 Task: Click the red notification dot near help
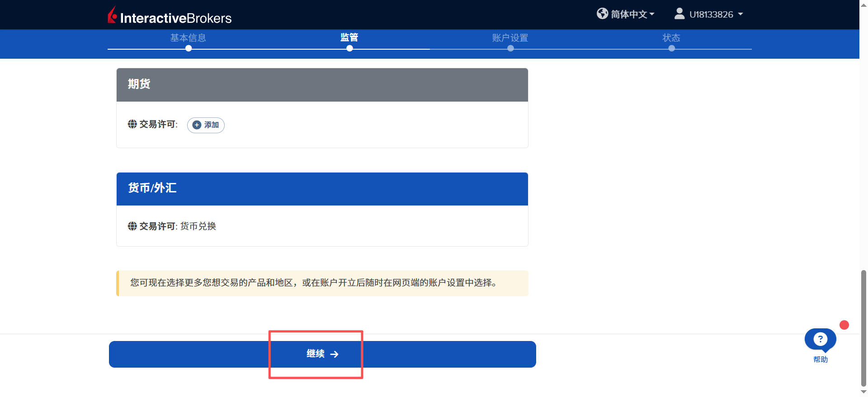(x=844, y=325)
